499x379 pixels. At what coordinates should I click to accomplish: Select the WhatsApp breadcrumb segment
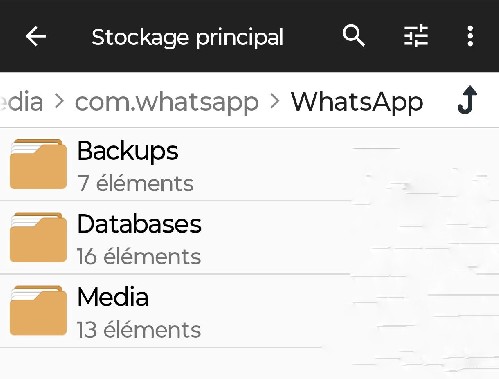(357, 102)
